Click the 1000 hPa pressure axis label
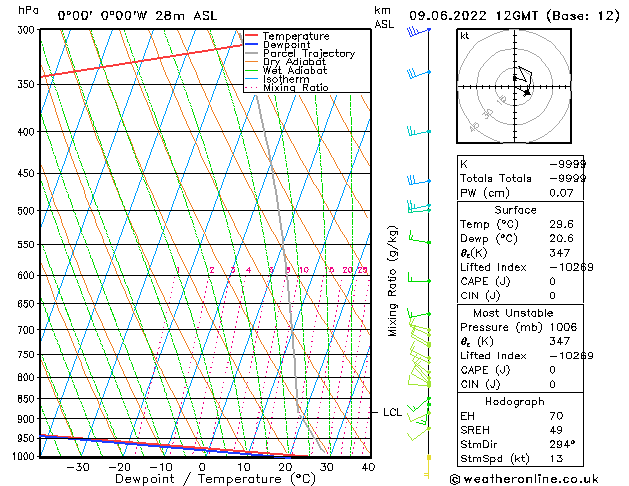 pos(23,456)
